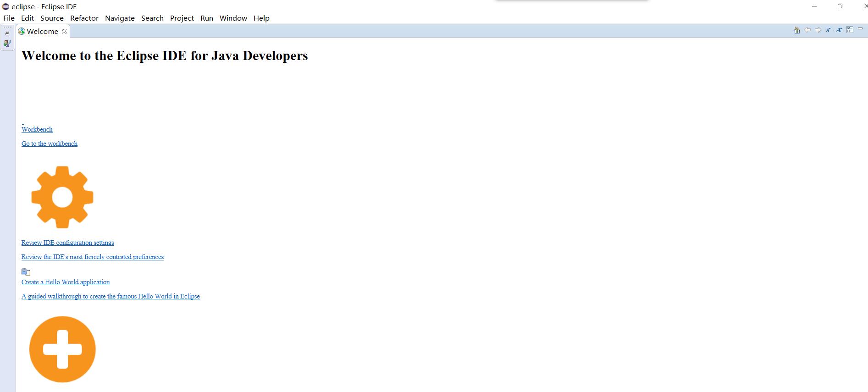This screenshot has height=392, width=868.
Task: Open the Refactor menu
Action: [84, 18]
